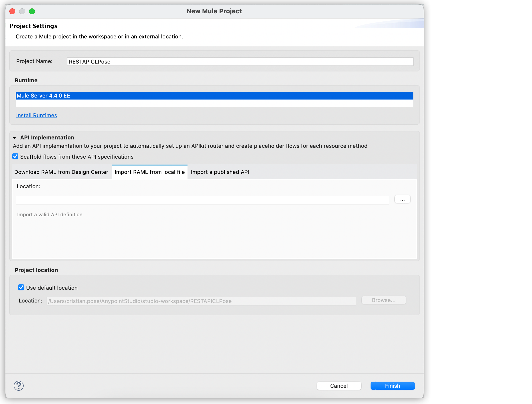532x404 pixels.
Task: Click the ellipsis button to browse for RAML
Action: coord(403,199)
